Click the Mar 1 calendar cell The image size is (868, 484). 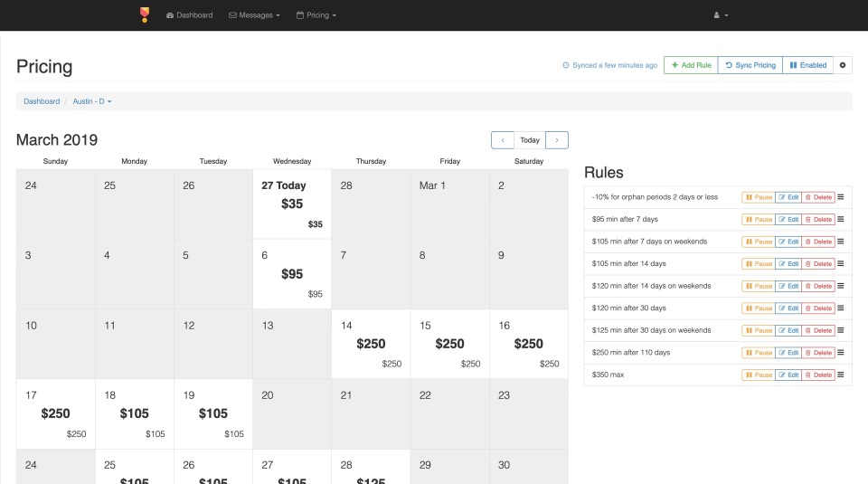[449, 204]
